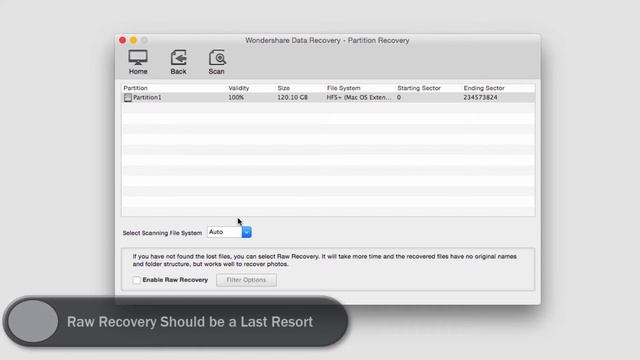
Task: Sort by File System column header
Action: coord(344,88)
